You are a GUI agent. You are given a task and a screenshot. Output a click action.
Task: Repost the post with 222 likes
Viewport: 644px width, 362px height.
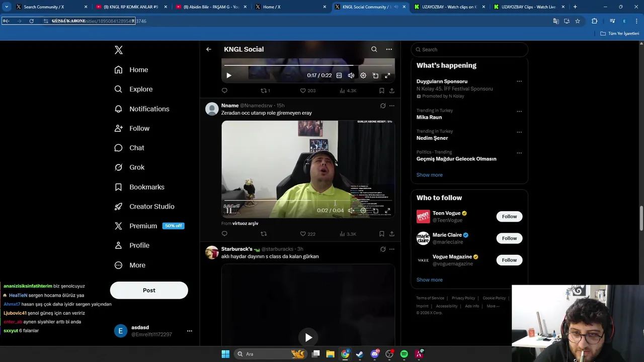pyautogui.click(x=264, y=234)
